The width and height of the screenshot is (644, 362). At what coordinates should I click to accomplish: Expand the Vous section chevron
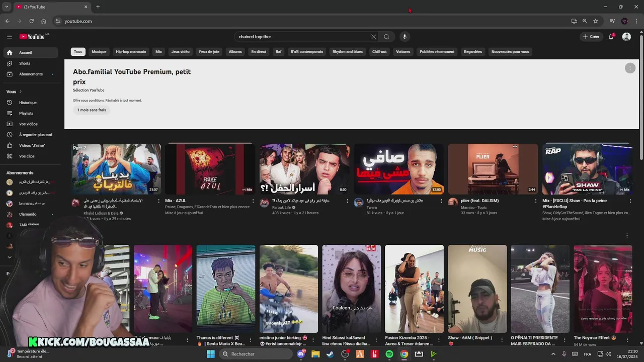pos(21,92)
